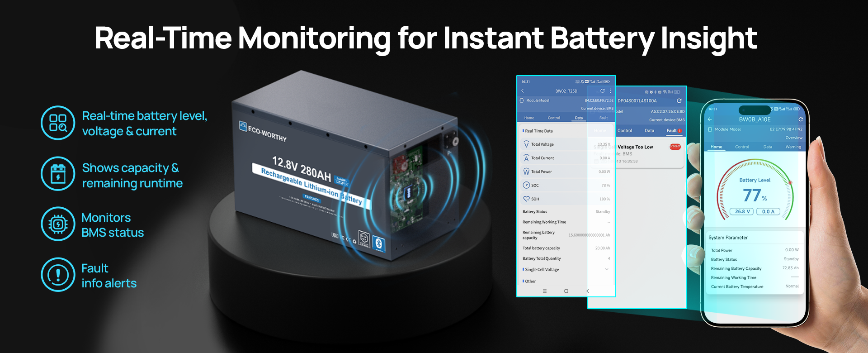Tap the A5:C2:37:26:CE:8D device address
The width and height of the screenshot is (868, 353).
coord(668,111)
